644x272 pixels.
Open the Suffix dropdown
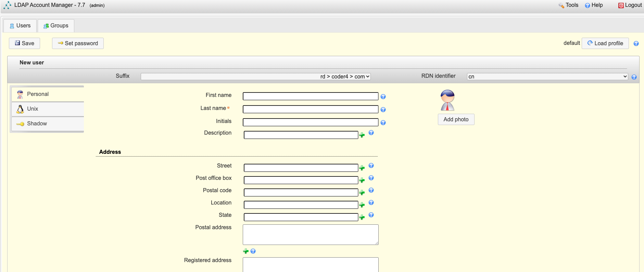pyautogui.click(x=255, y=77)
